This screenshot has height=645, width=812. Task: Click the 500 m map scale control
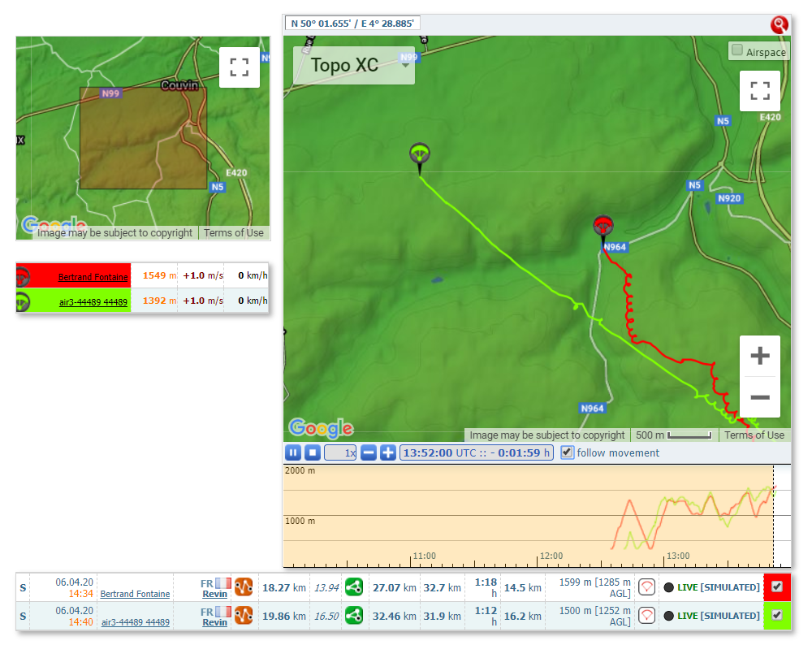click(674, 435)
